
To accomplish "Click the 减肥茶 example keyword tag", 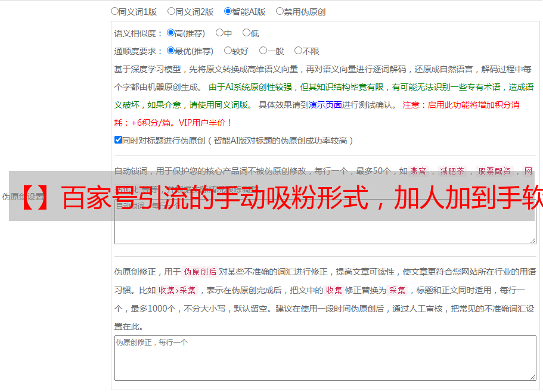I will [452, 171].
